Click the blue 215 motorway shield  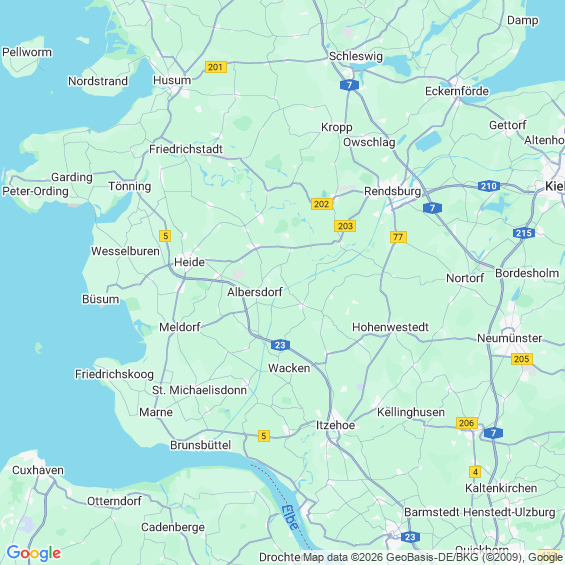pos(524,233)
